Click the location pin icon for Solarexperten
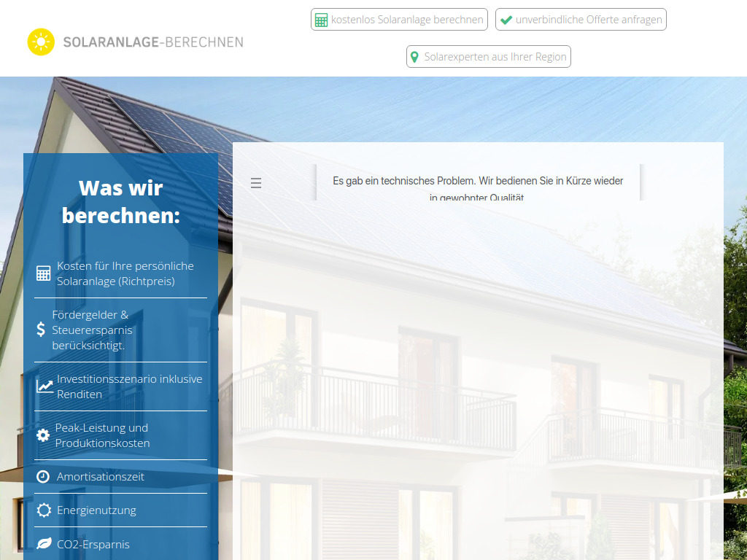 (x=415, y=56)
